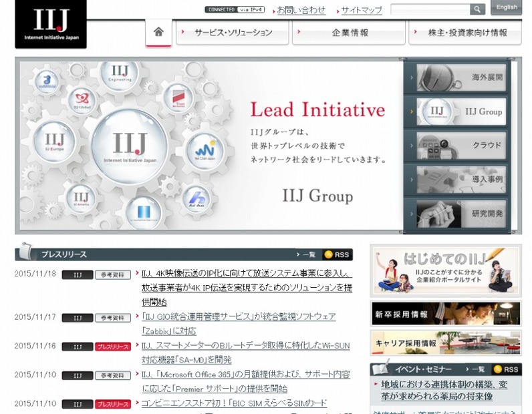
Task: Open the 地域における連携体制 seminar link
Action: [444, 390]
